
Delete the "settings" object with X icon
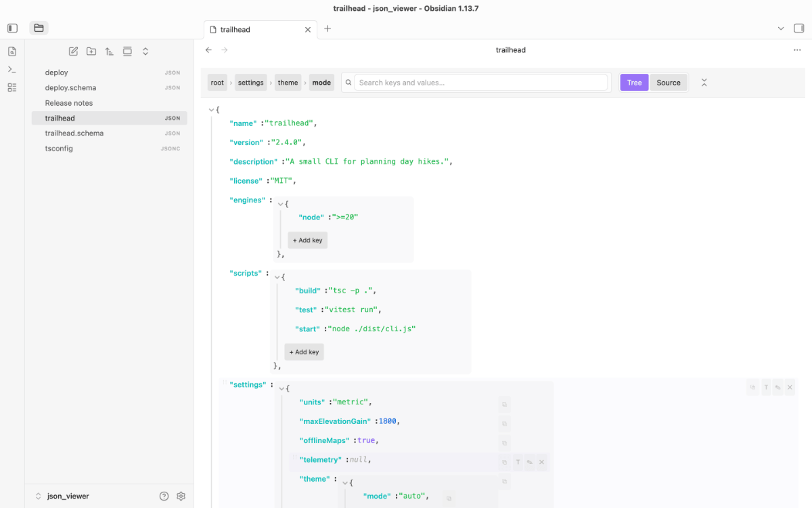click(x=790, y=387)
